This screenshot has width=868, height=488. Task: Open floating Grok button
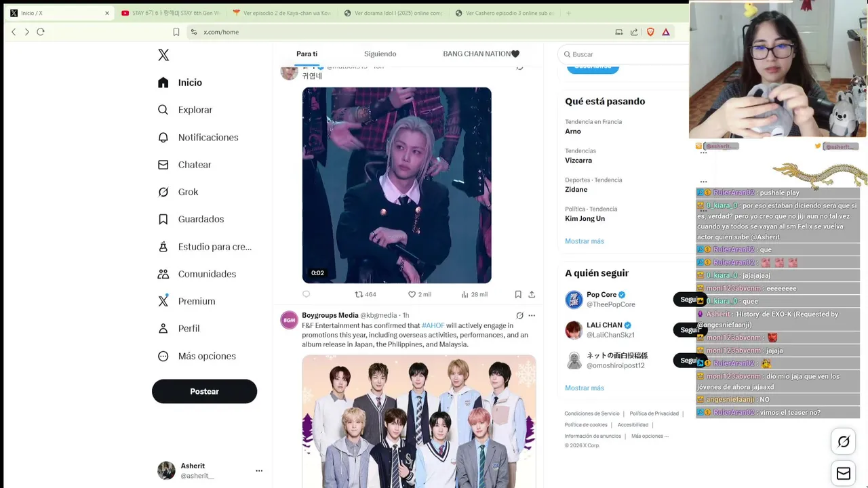click(x=844, y=442)
